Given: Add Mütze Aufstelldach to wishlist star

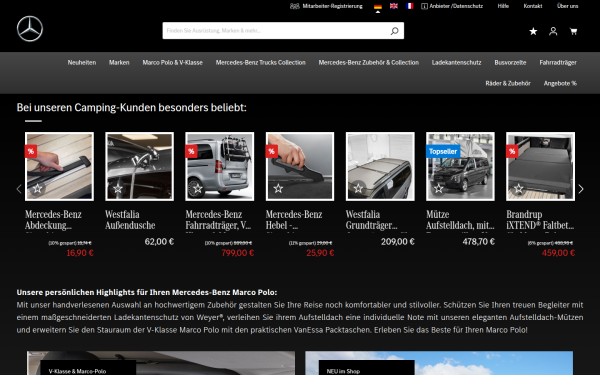Looking at the screenshot, I should pos(439,188).
